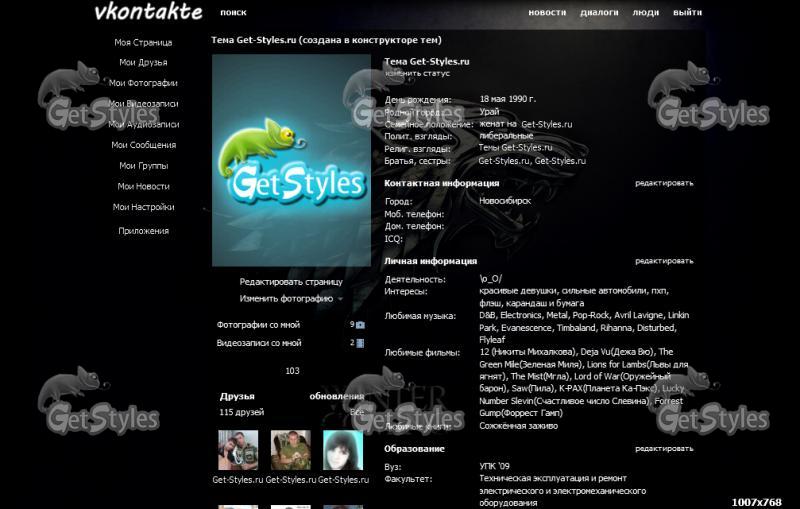The height and width of the screenshot is (509, 800).
Task: Click the number 103 below video count
Action: point(292,371)
